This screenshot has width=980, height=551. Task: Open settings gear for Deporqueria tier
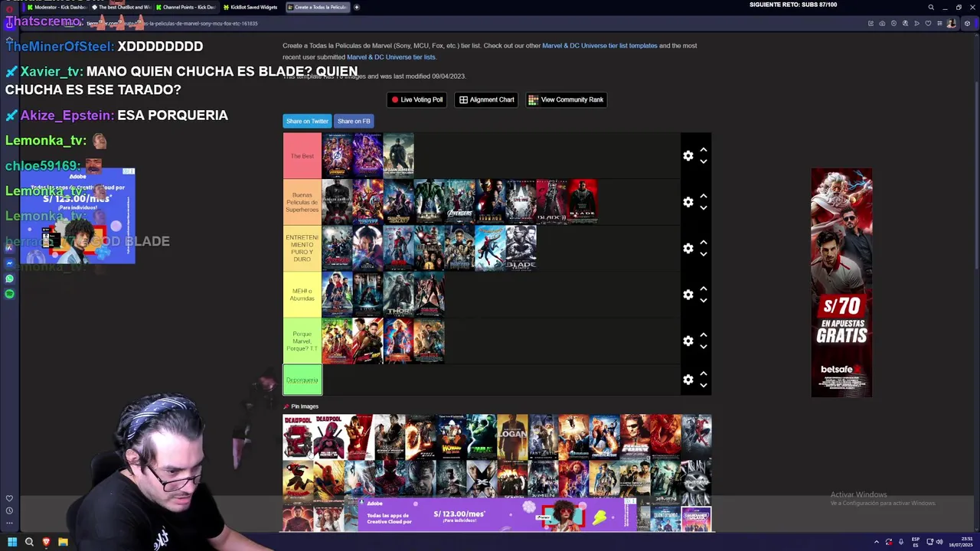[688, 380]
